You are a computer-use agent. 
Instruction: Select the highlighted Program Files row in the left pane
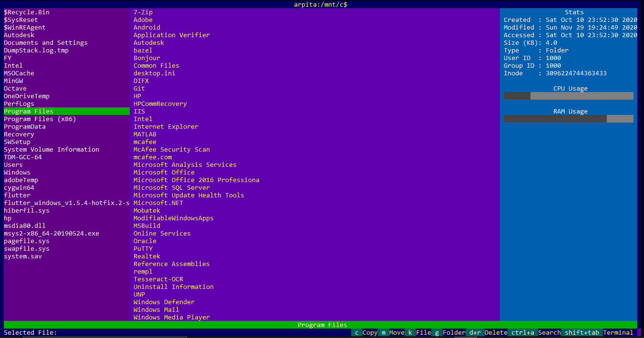pyautogui.click(x=67, y=111)
